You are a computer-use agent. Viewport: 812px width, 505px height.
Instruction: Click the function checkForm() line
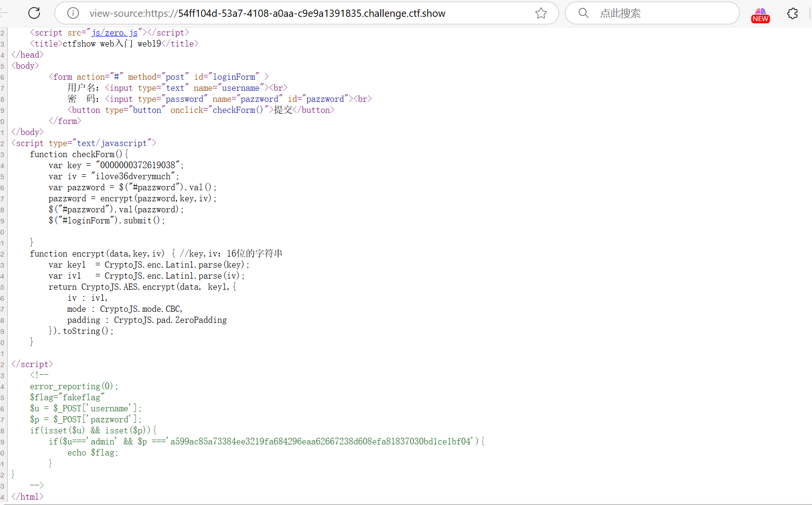tap(79, 154)
